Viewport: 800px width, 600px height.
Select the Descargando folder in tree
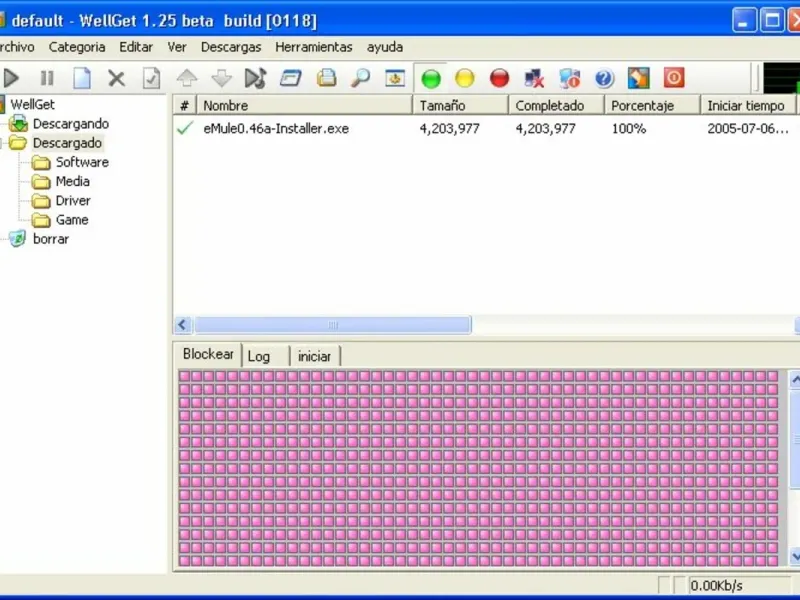click(x=70, y=123)
